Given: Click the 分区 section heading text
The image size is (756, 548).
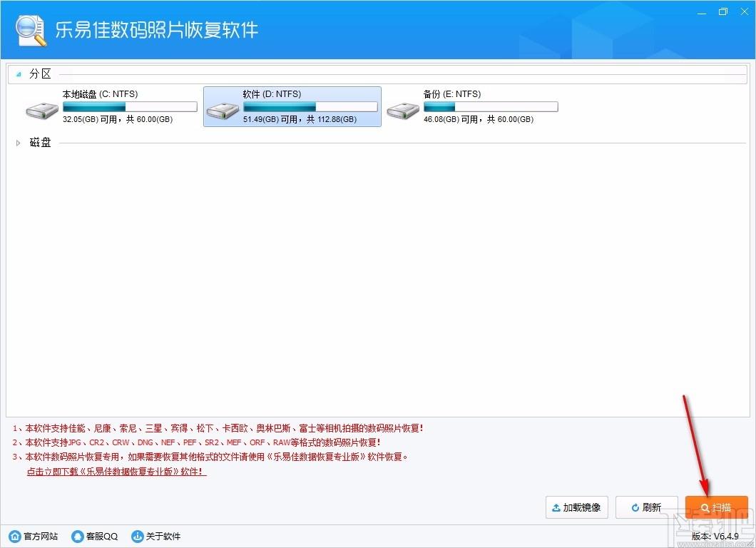Looking at the screenshot, I should 40,73.
